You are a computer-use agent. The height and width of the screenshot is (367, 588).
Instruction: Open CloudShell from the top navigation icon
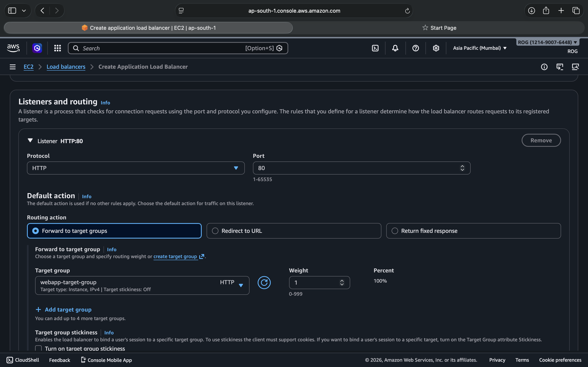pos(375,48)
